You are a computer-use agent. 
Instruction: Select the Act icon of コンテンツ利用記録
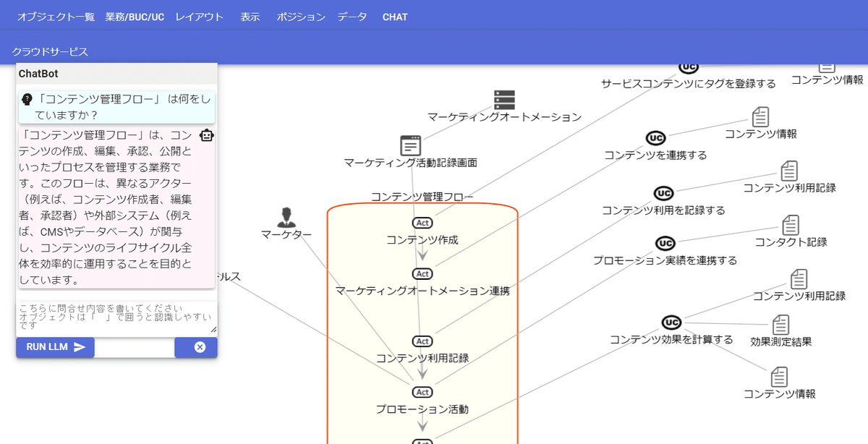click(x=422, y=341)
